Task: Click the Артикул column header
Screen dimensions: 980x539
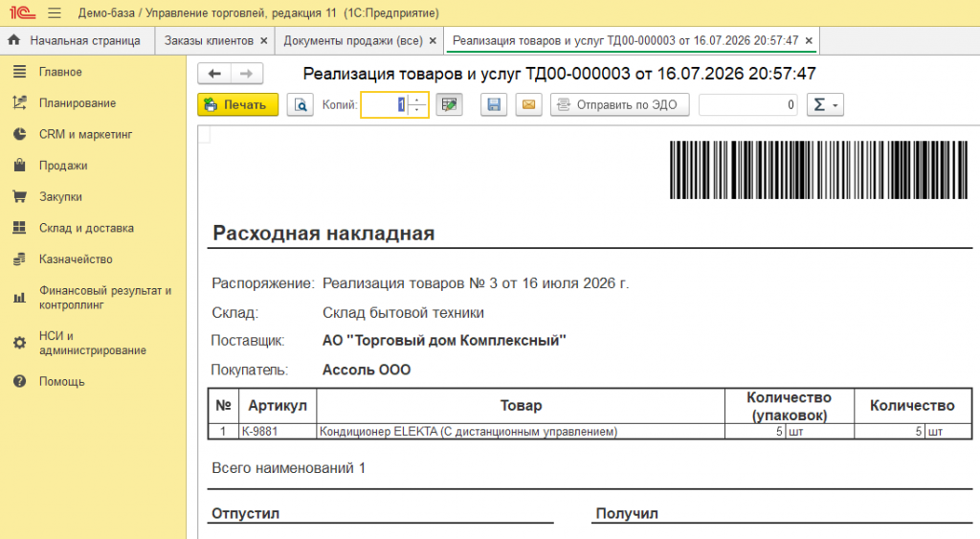Action: pos(278,406)
